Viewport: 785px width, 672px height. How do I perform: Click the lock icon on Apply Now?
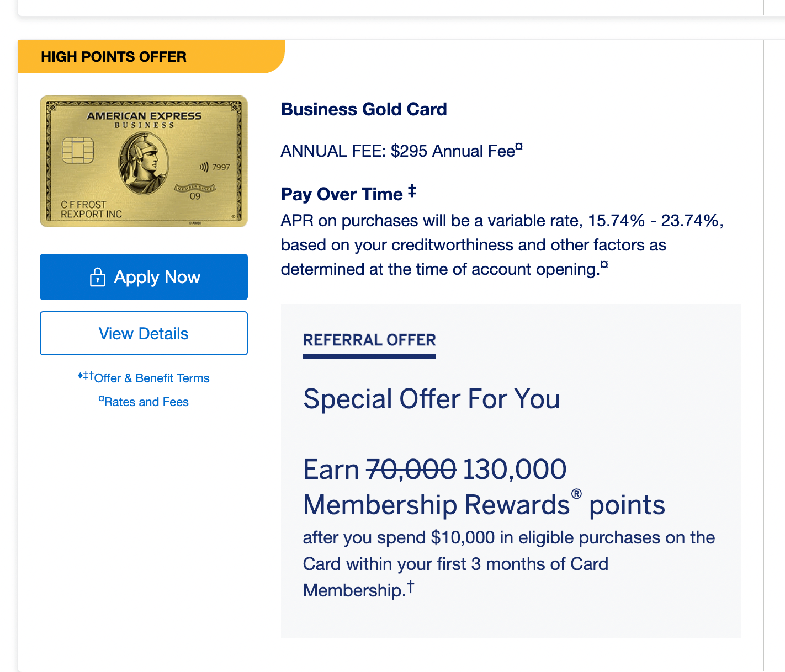click(x=98, y=277)
